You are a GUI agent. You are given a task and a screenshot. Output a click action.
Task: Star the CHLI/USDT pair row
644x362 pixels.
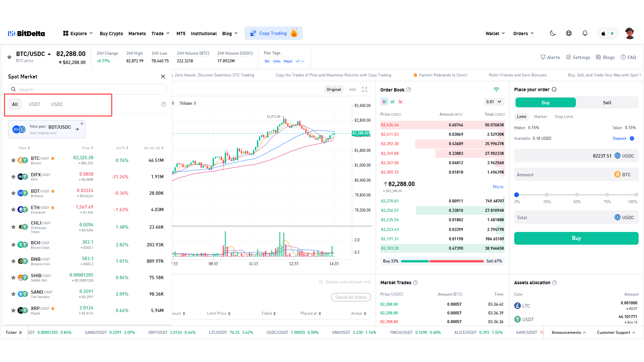click(13, 227)
